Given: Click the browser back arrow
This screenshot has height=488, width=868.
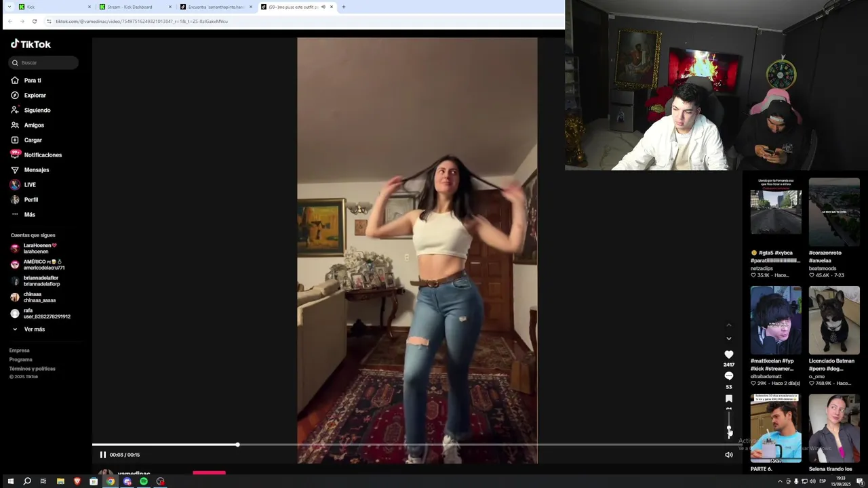Looking at the screenshot, I should click(x=9, y=21).
